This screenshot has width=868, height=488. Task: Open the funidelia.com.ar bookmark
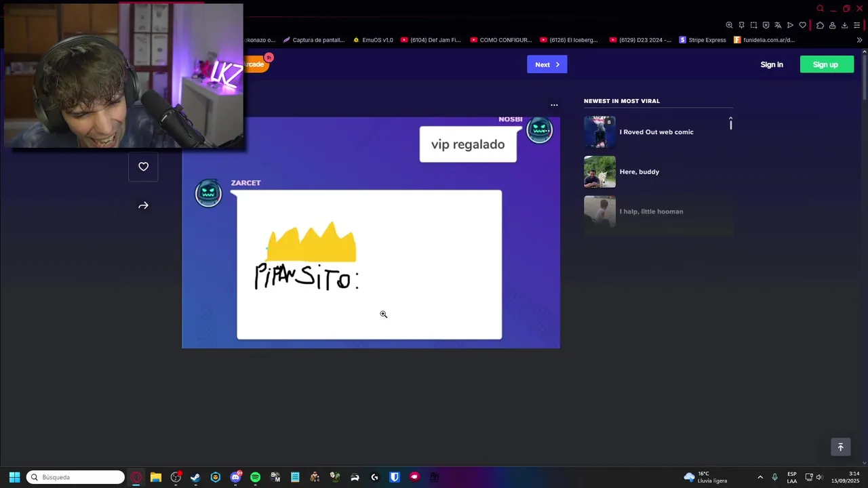(x=764, y=40)
